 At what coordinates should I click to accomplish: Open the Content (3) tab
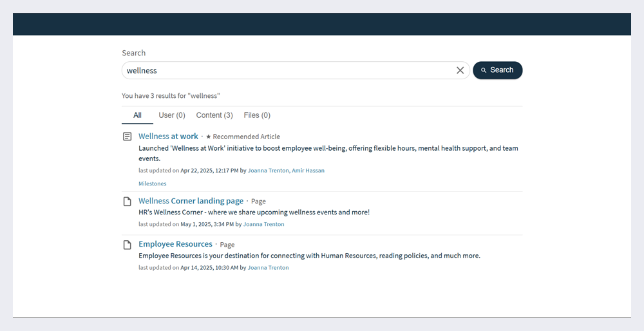[x=214, y=115]
